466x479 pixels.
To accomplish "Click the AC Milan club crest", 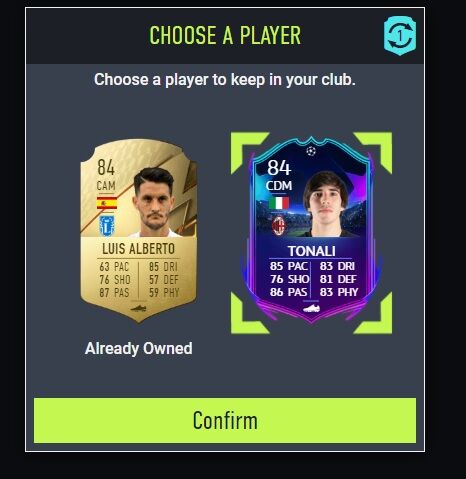I will click(279, 225).
